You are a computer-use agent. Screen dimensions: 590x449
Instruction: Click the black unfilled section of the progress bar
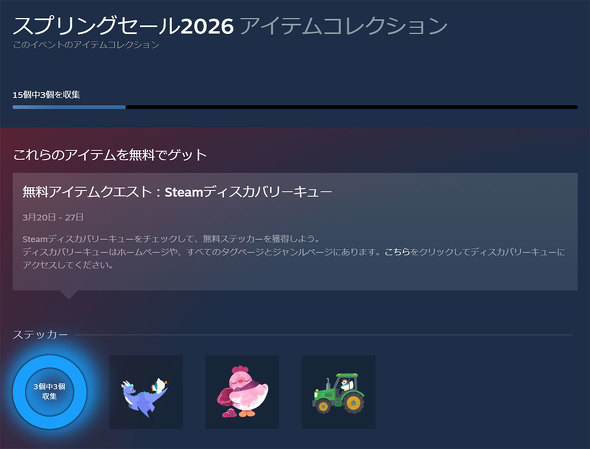pos(351,107)
